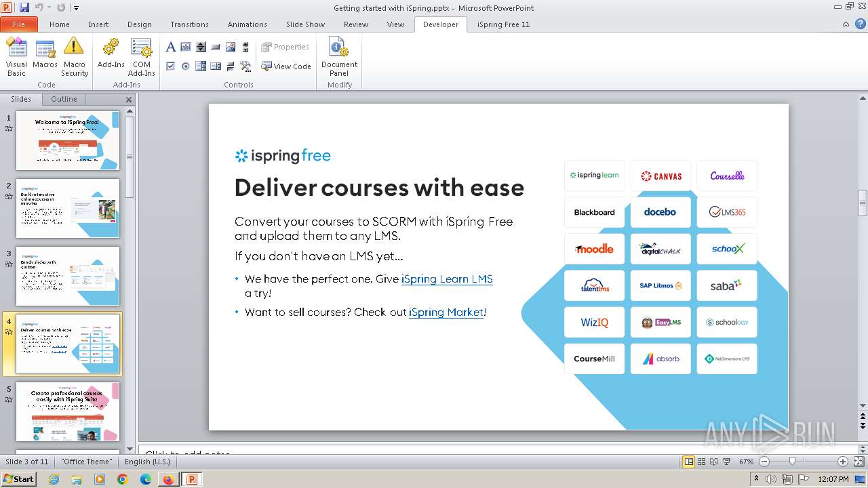Screen dimensions: 868x488
Task: Open the View ribbon tab
Action: [x=395, y=24]
